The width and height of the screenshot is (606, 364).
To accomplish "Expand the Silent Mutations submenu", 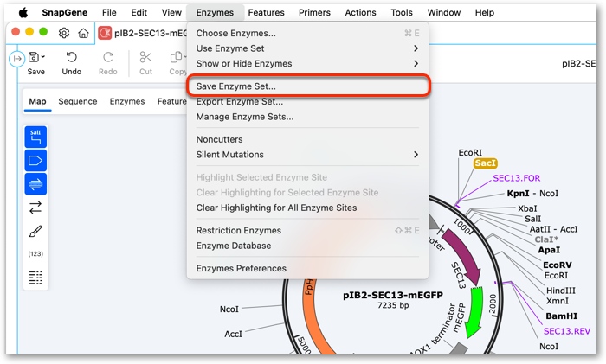I will [307, 155].
